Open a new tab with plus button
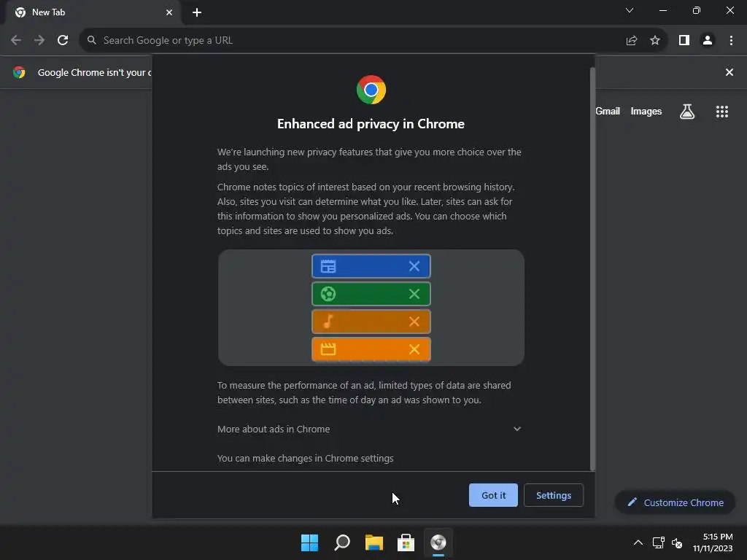747x560 pixels. [x=197, y=12]
